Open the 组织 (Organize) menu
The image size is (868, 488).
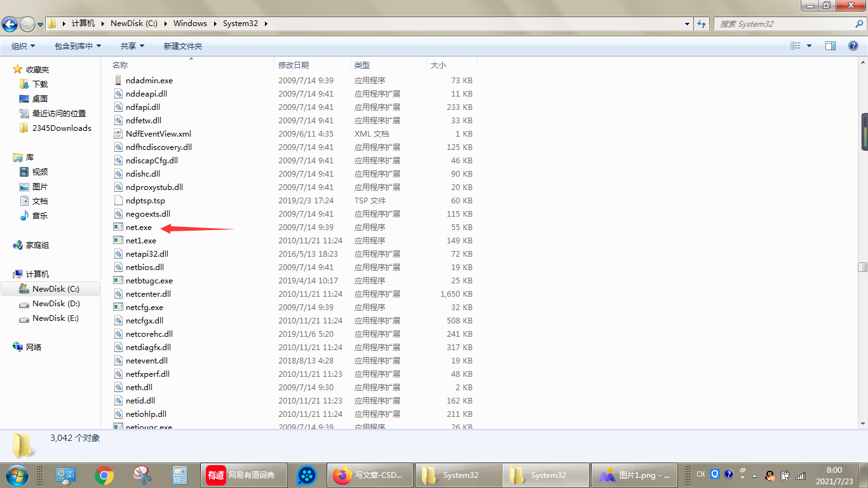click(x=23, y=46)
